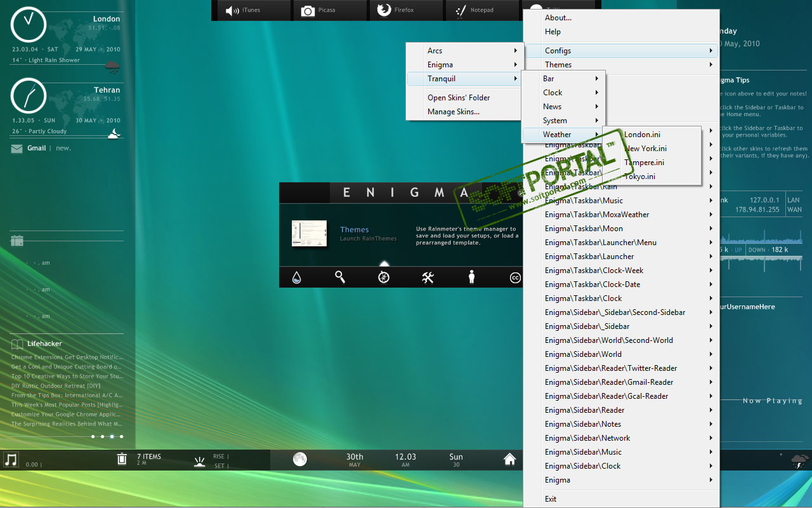Expand the Tranquil System submenu

(x=563, y=121)
